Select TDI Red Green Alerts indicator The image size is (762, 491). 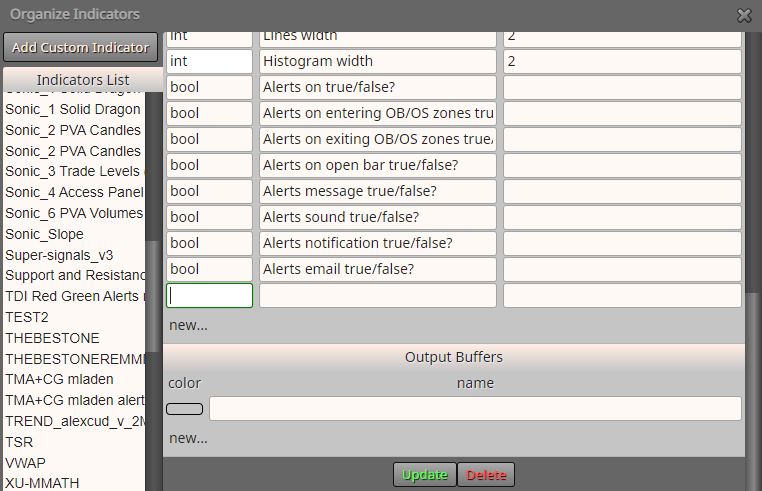tap(73, 296)
